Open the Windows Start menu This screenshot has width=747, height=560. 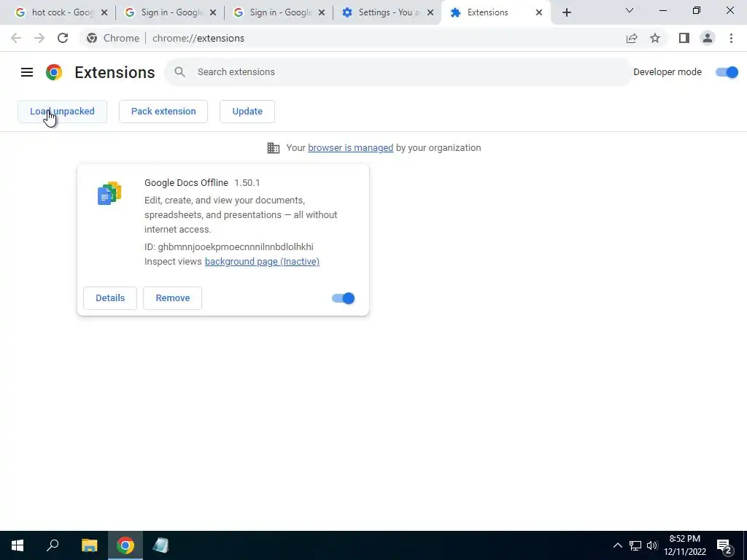click(x=18, y=545)
